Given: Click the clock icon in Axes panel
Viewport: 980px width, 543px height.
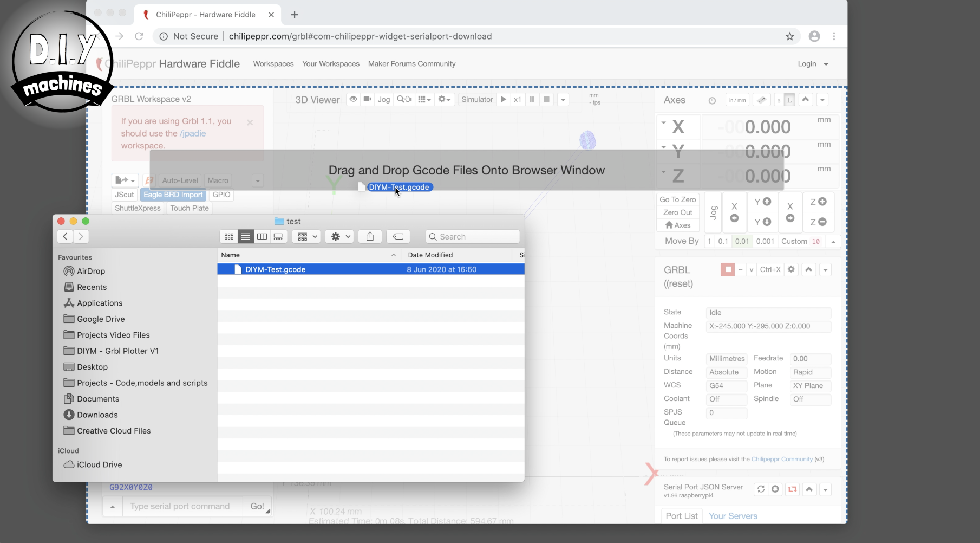Looking at the screenshot, I should coord(712,100).
